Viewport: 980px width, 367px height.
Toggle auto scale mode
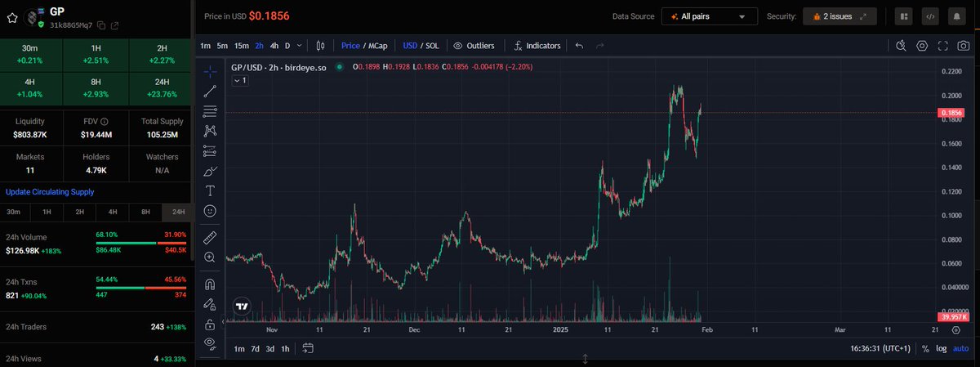(x=960, y=348)
